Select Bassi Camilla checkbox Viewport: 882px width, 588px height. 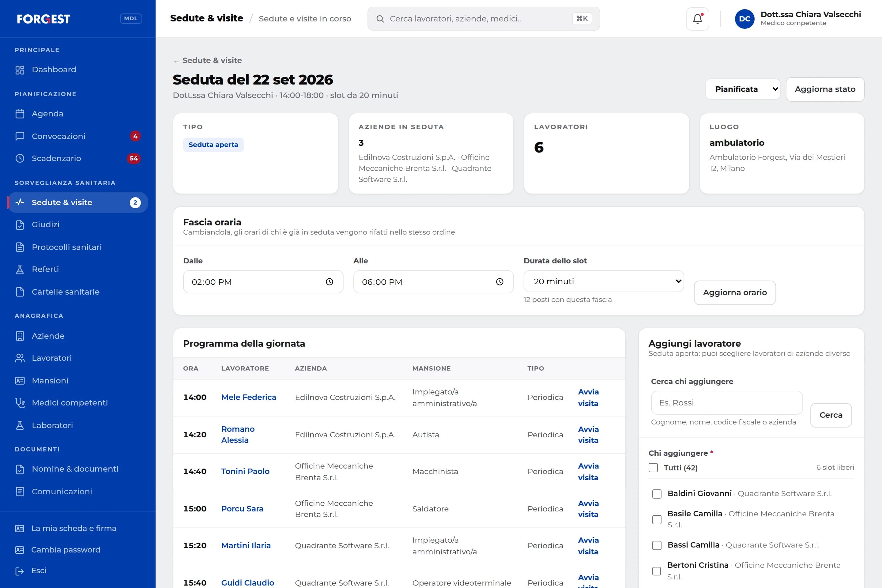pos(657,545)
